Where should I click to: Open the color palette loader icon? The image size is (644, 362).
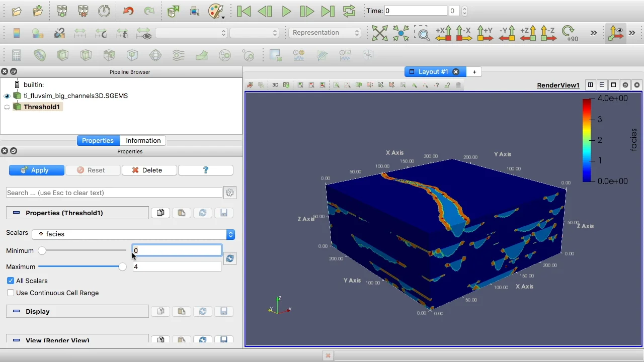point(216,11)
